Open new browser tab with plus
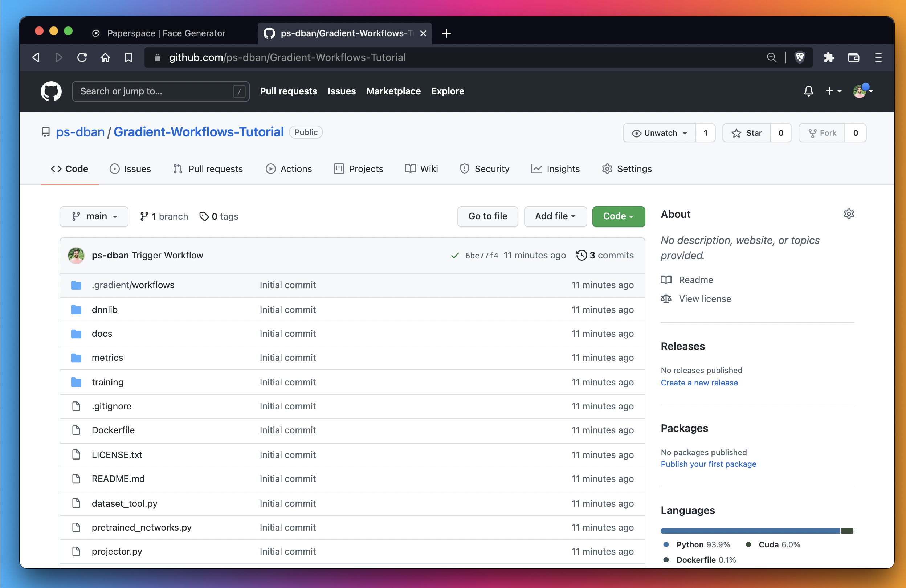 point(446,33)
